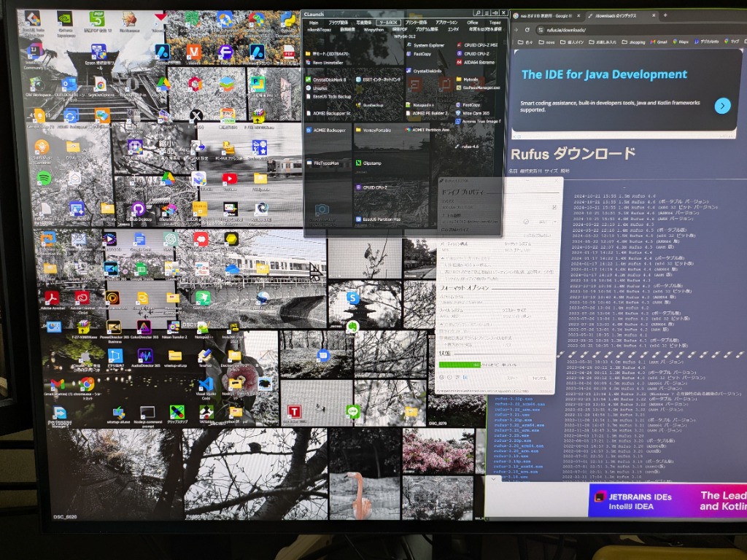Switch to CLaunch Office tab
The image size is (747, 560).
coord(472,23)
